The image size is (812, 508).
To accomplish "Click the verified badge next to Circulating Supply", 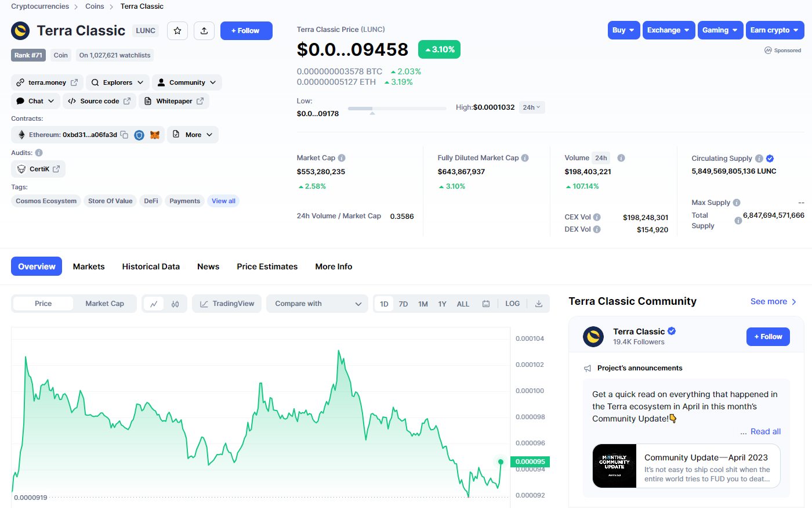I will [x=770, y=158].
